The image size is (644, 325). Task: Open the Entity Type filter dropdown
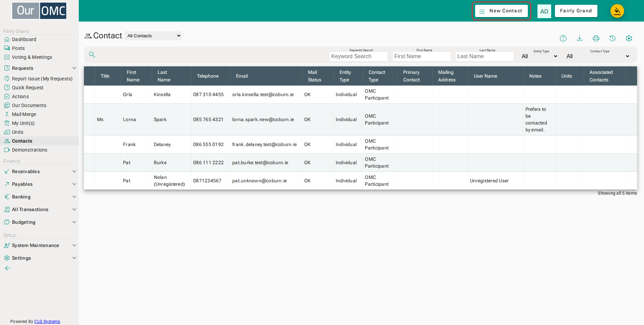tap(540, 56)
